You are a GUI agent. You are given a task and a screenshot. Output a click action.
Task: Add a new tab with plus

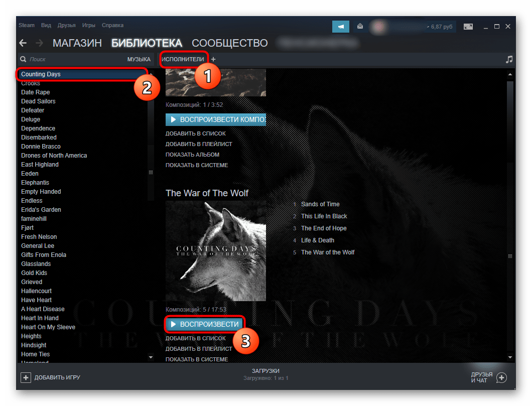(213, 59)
